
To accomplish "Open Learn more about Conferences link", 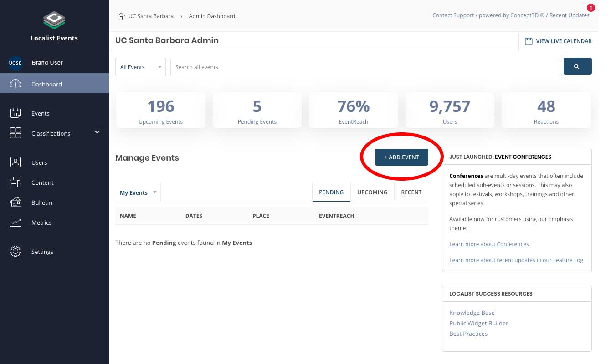I will click(489, 244).
